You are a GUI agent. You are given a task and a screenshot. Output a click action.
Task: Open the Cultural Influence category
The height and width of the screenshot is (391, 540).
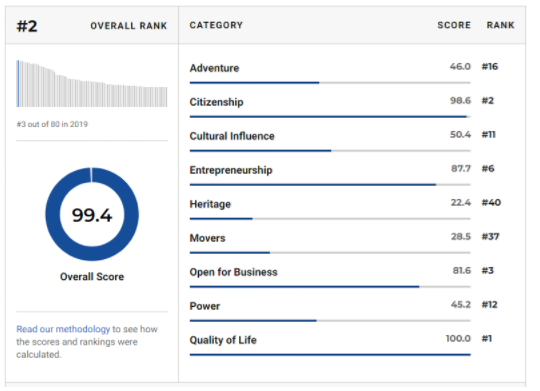point(232,136)
